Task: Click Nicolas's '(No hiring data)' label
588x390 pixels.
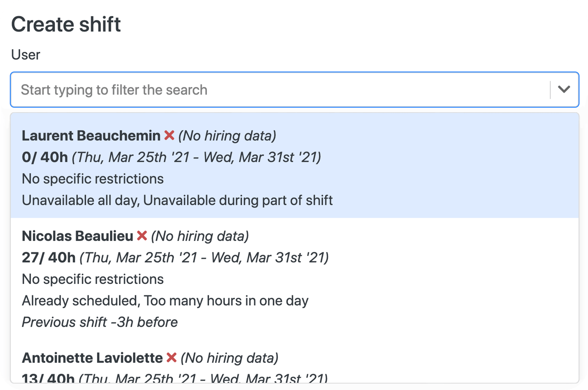Action: tap(200, 236)
